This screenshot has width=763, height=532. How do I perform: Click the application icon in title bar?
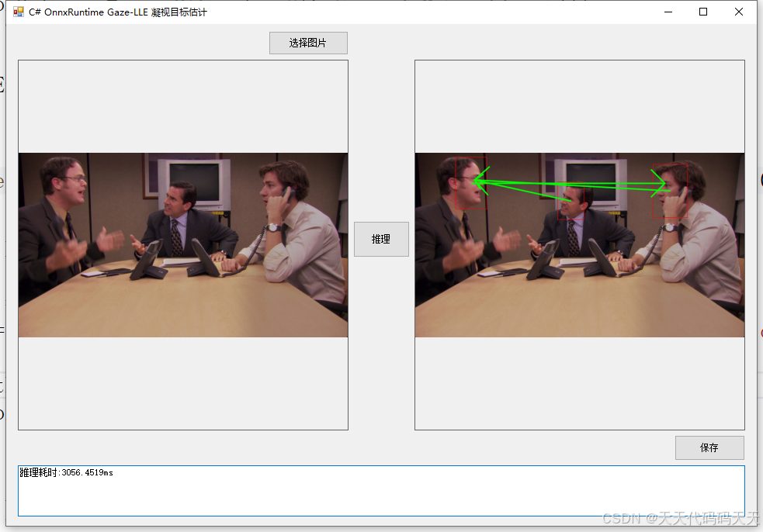point(19,12)
